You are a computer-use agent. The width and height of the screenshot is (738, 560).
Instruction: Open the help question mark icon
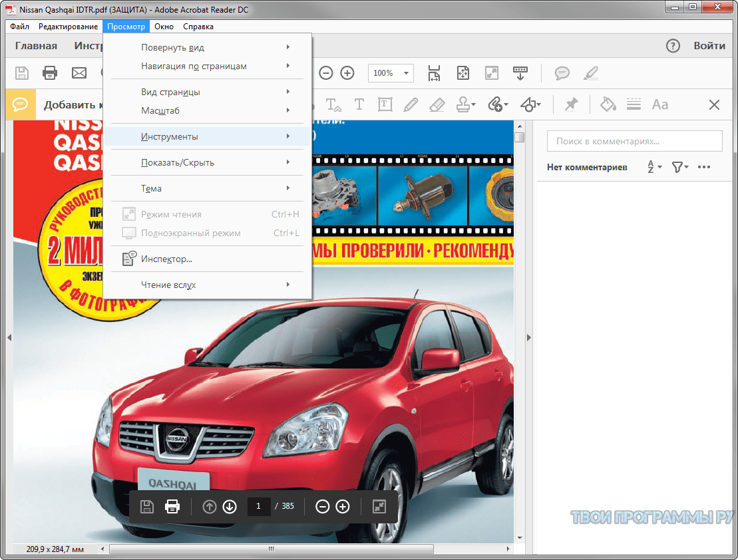(673, 46)
